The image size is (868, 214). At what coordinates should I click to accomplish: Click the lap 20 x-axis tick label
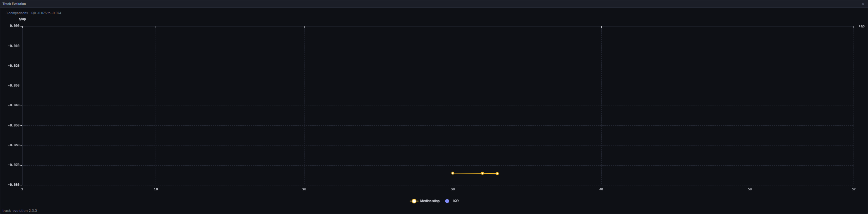[x=304, y=189]
